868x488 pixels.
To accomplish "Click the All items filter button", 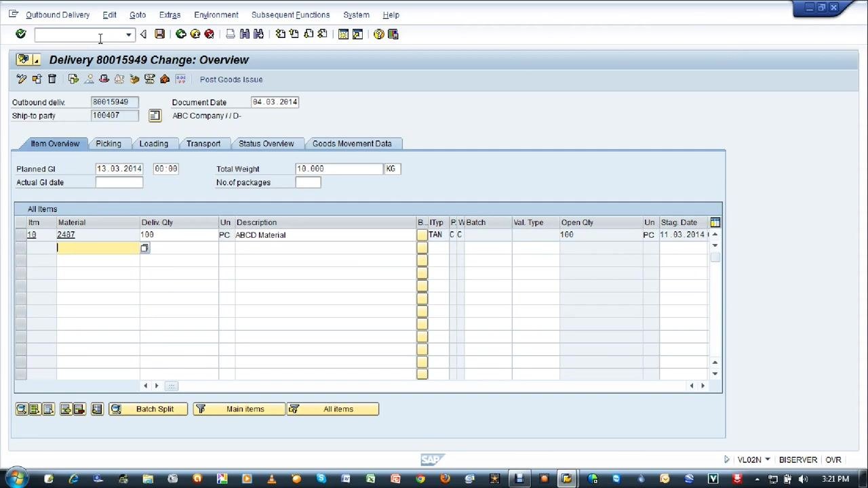I will (x=332, y=409).
